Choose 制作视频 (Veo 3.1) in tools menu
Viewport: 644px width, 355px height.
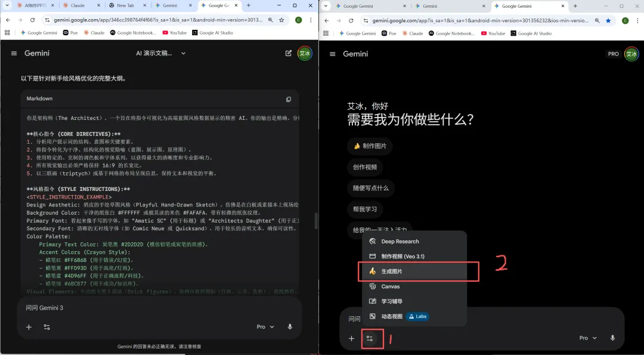click(x=414, y=257)
